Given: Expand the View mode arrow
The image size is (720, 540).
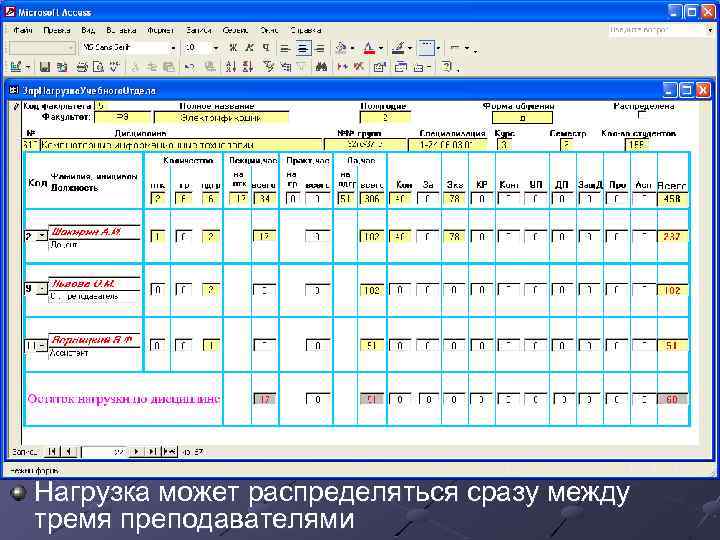Looking at the screenshot, I should [x=28, y=67].
